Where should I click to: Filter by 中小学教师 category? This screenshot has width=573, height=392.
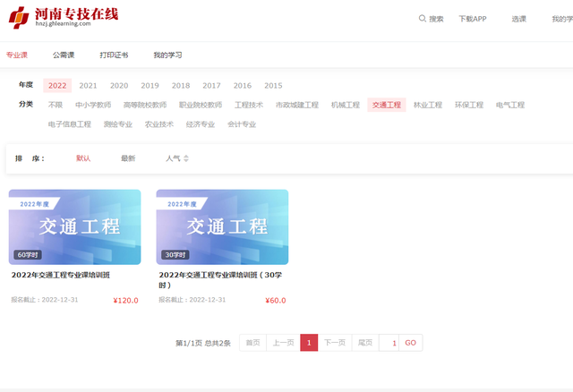(x=93, y=105)
